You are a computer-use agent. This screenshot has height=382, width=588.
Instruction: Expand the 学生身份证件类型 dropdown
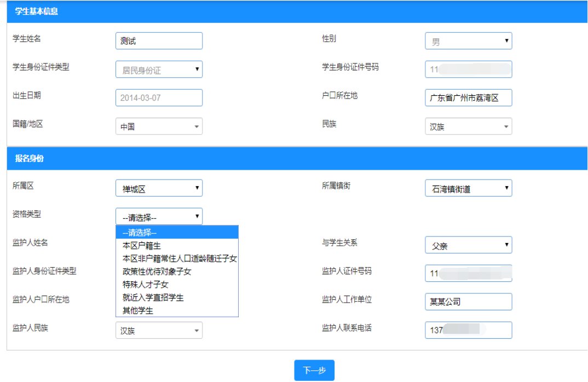coord(159,70)
